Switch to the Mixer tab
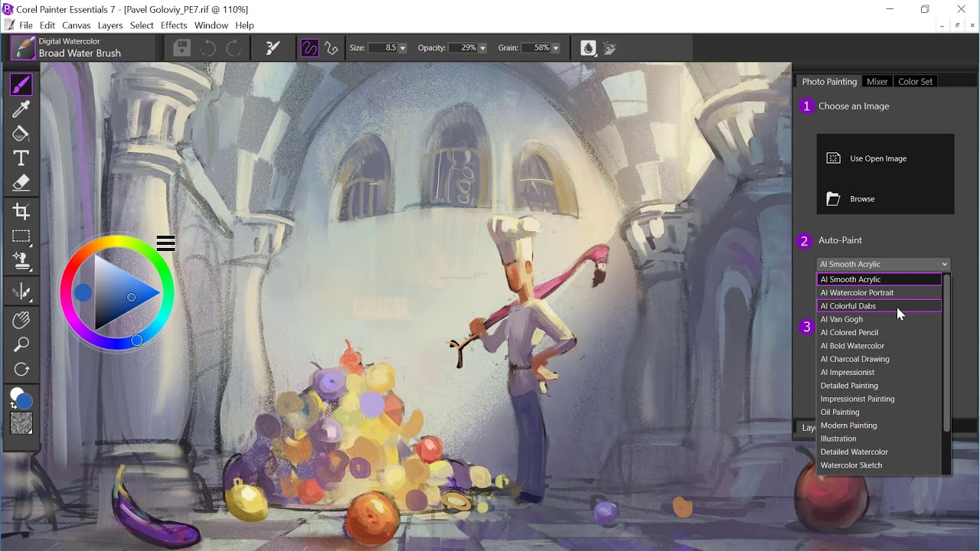This screenshot has width=980, height=551. [877, 81]
